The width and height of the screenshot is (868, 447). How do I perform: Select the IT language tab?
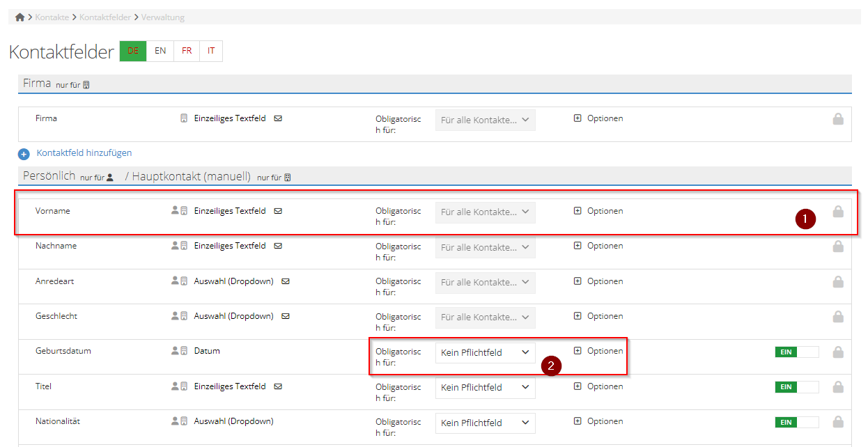pos(211,51)
